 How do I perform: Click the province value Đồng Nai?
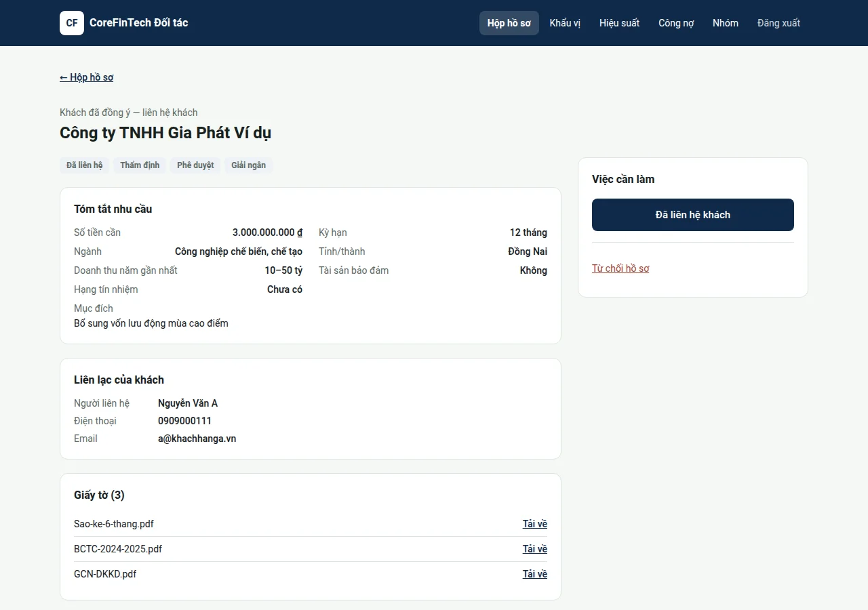[x=528, y=251]
